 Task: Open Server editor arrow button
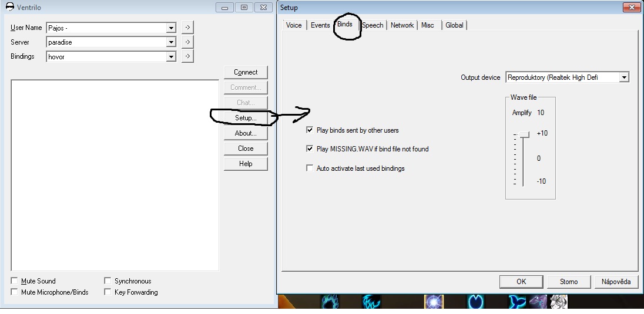187,42
